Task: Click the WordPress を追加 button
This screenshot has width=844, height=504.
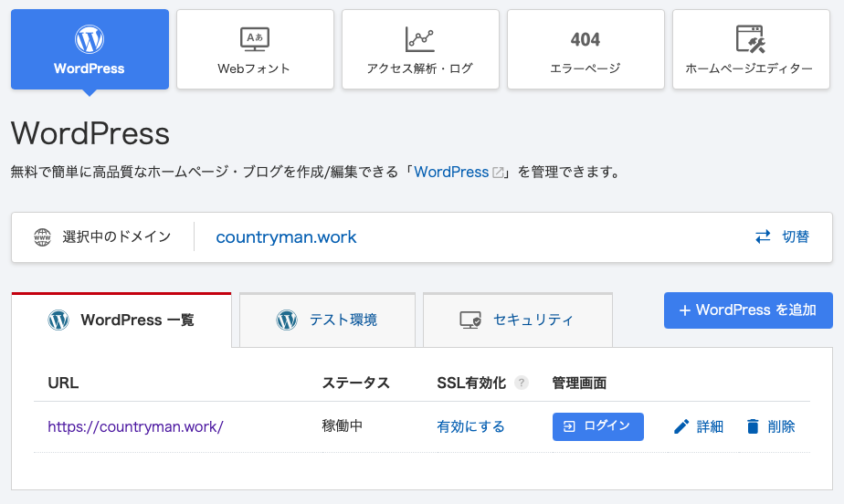Action: [748, 310]
